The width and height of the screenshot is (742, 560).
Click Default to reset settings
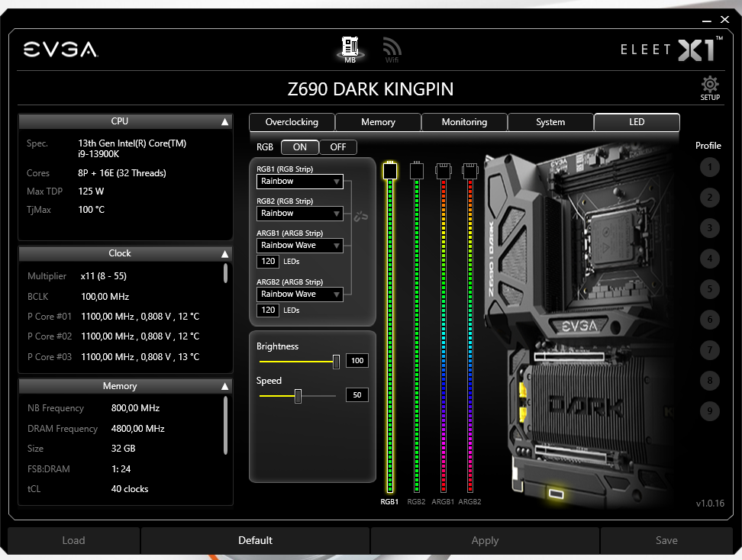pyautogui.click(x=255, y=540)
